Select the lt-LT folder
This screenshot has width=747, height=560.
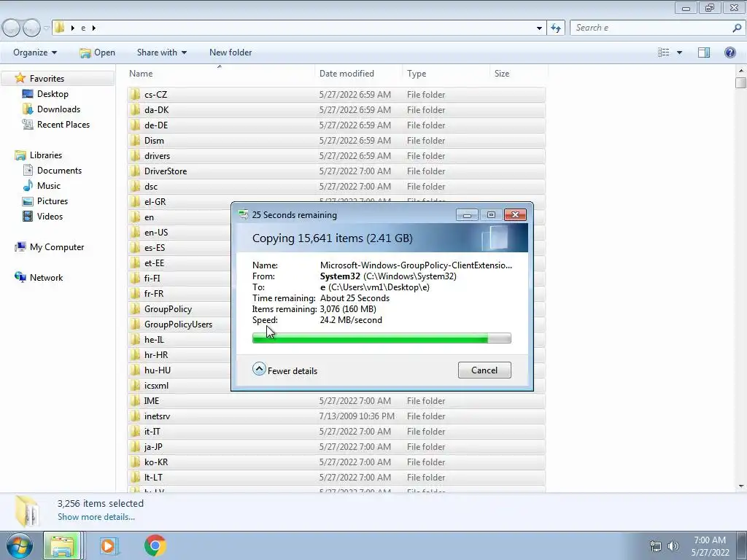[x=336, y=477]
